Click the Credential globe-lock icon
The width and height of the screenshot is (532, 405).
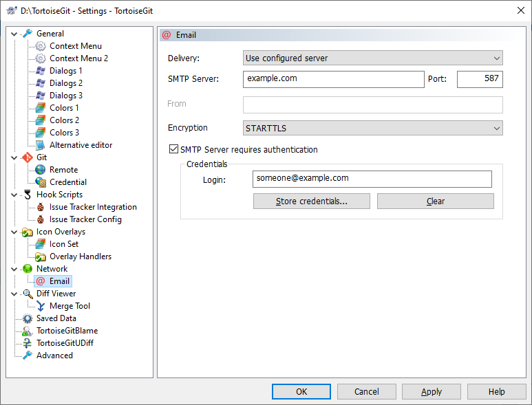(41, 182)
